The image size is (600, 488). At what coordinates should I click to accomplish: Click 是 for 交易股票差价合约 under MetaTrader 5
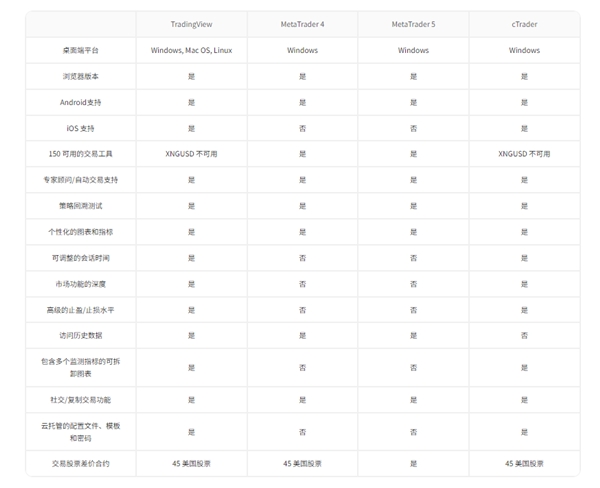pyautogui.click(x=413, y=464)
